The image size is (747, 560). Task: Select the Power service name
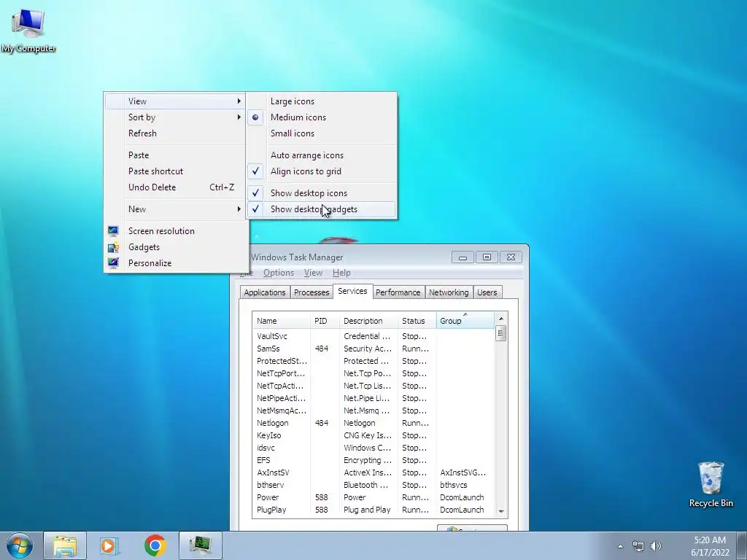pyautogui.click(x=268, y=497)
